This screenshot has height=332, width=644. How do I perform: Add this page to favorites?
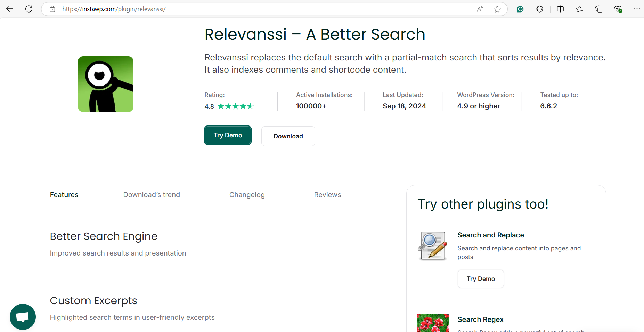click(x=497, y=9)
